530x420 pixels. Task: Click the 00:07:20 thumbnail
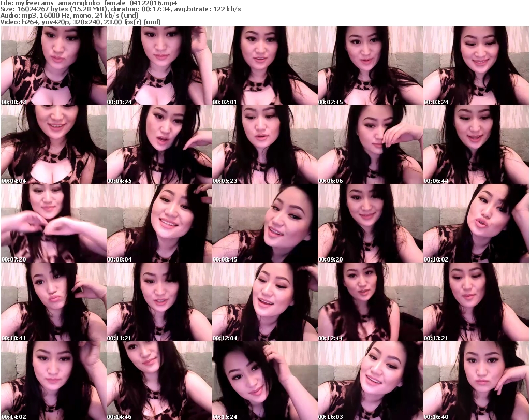click(x=53, y=223)
